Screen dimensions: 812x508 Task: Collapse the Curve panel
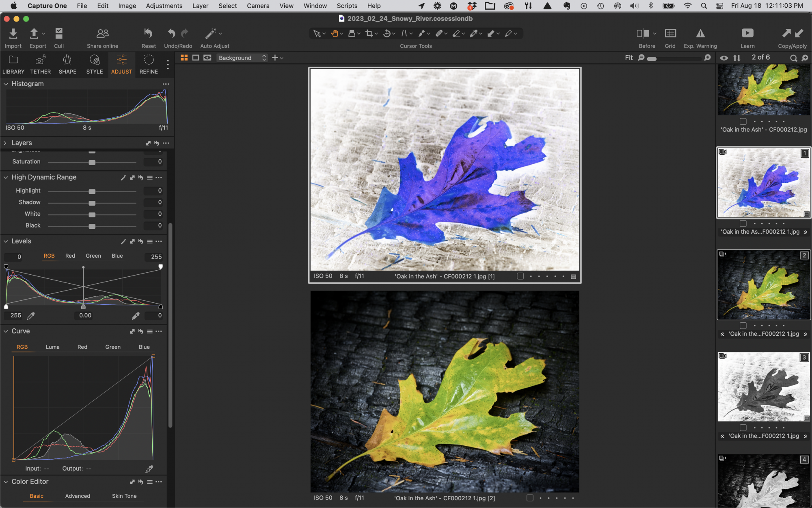tap(6, 332)
